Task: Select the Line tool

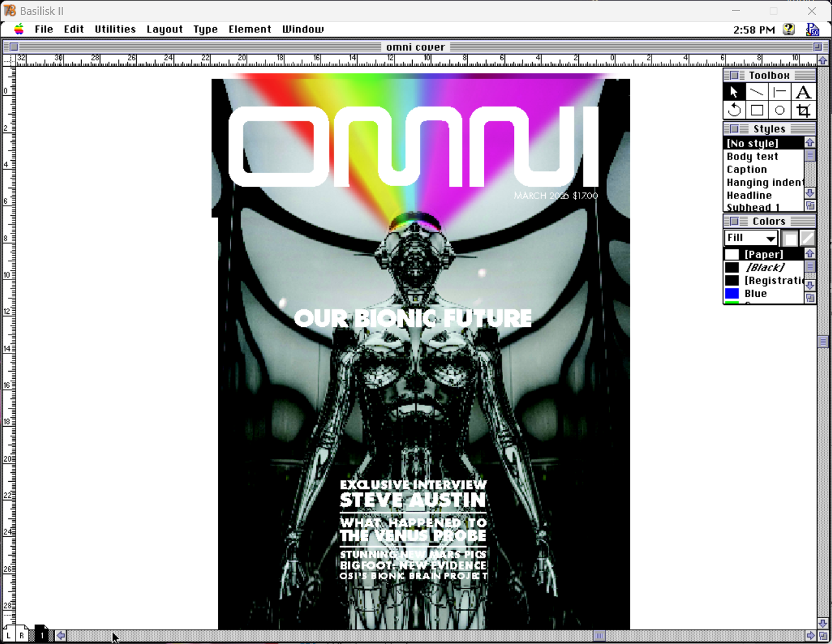Action: 757,91
